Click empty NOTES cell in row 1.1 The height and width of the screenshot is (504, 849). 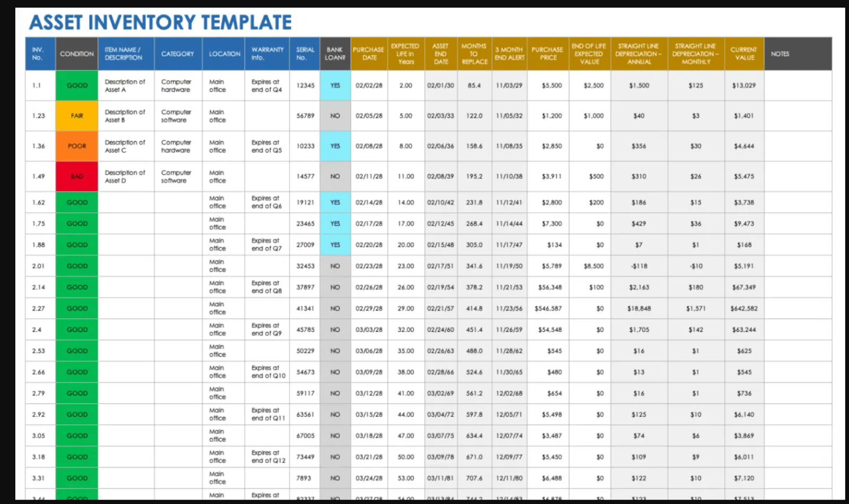click(798, 85)
